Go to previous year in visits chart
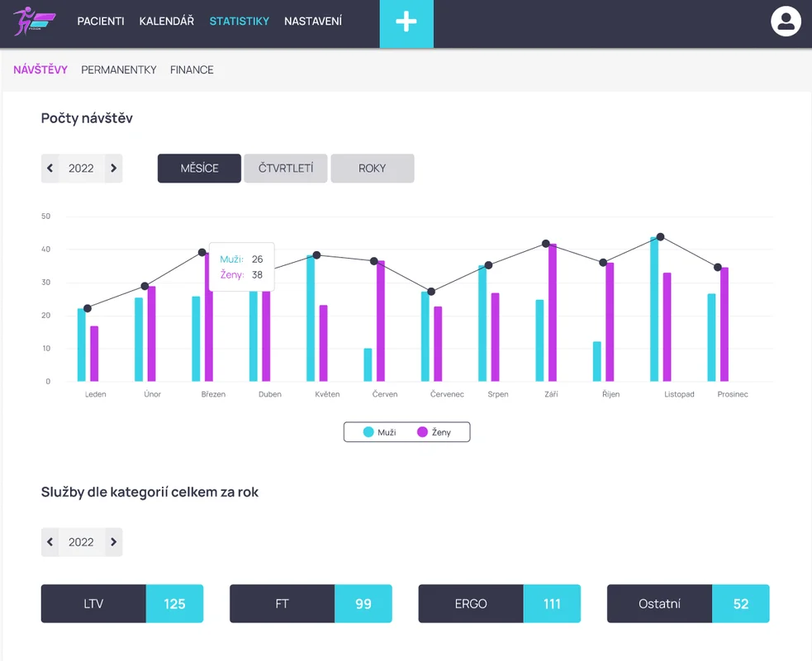Viewport: 812px width, 661px height. point(50,169)
